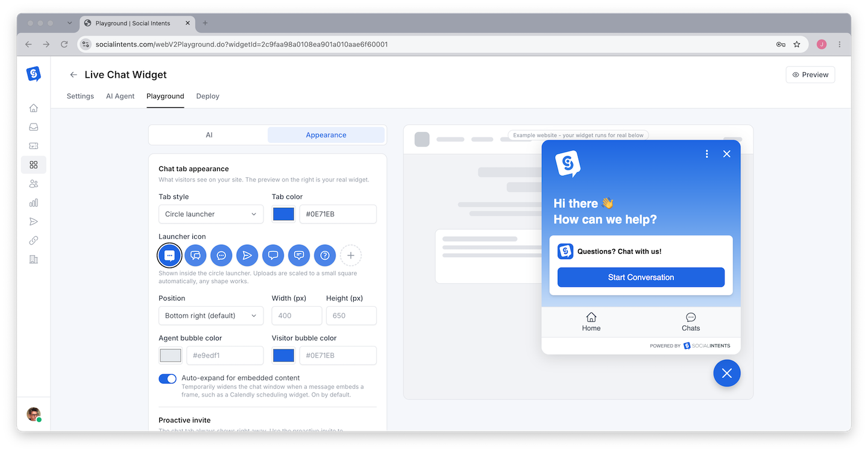Edit the Tab color hex field
This screenshot has width=868, height=452.
point(338,214)
